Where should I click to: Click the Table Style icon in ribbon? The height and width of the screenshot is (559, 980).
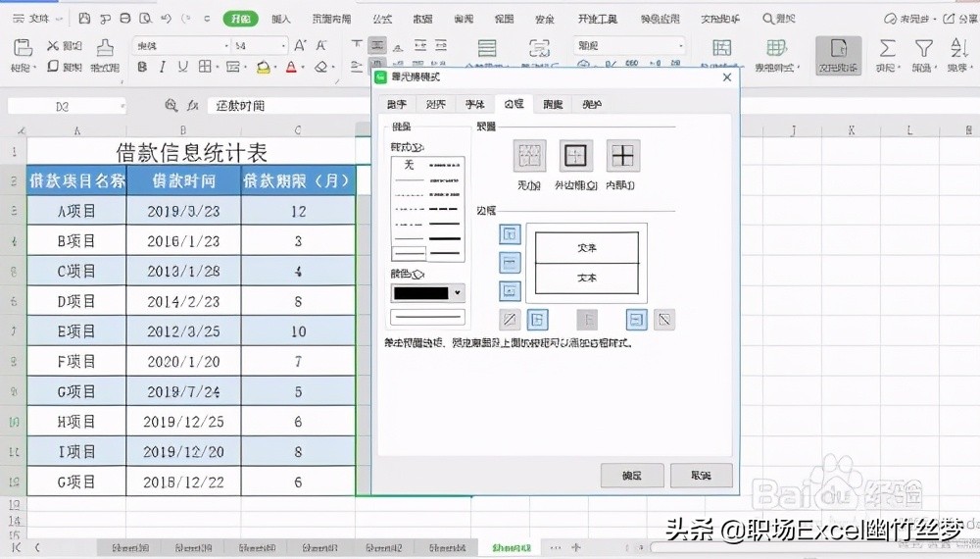776,48
